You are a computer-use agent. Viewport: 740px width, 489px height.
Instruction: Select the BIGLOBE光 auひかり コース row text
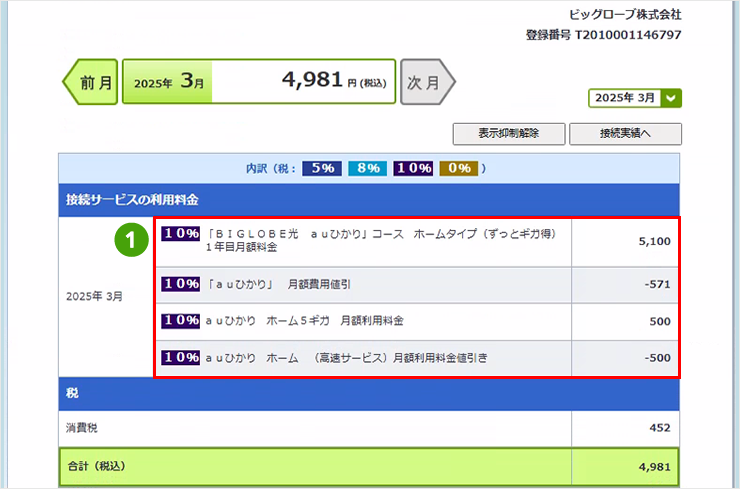381,240
